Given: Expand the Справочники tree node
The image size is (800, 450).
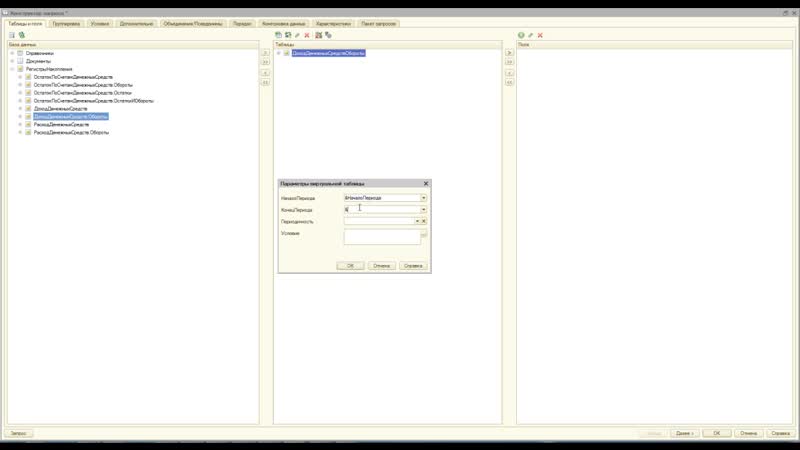Looking at the screenshot, I should [12, 53].
